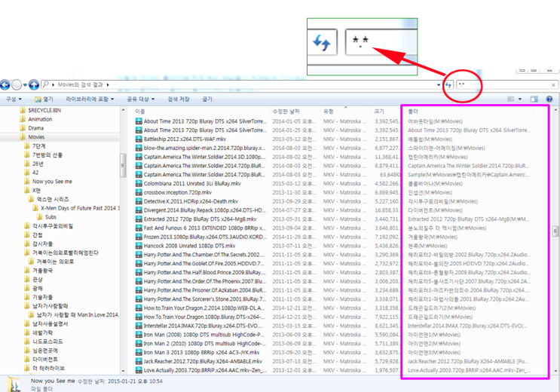Image resolution: width=560 pixels, height=392 pixels.
Task: Open the 공유 대상 menu
Action: coord(141,99)
